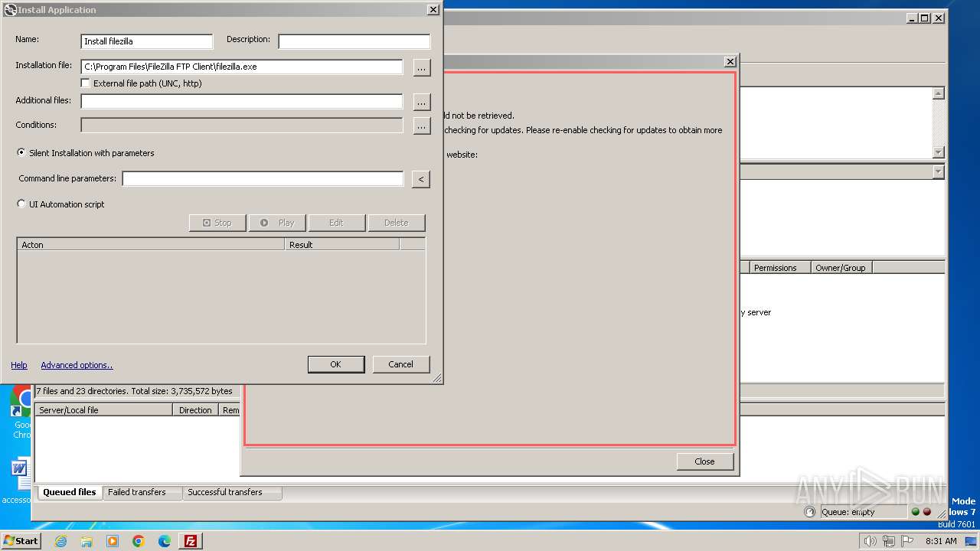Open the Advanced options link
This screenshot has height=551, width=980.
tap(77, 365)
